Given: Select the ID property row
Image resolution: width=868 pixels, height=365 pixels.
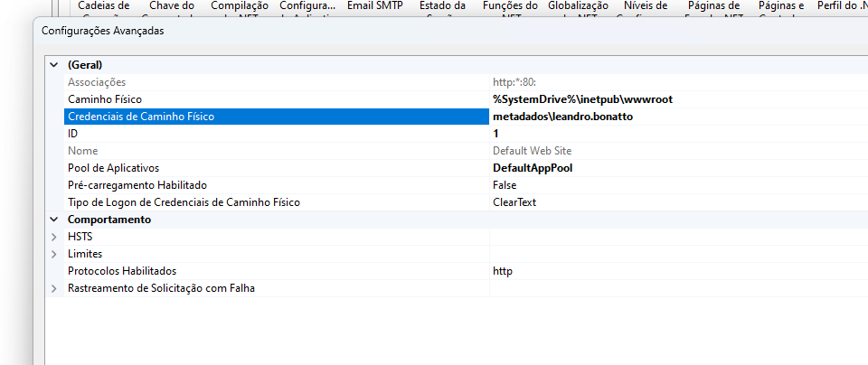Looking at the screenshot, I should 73,134.
